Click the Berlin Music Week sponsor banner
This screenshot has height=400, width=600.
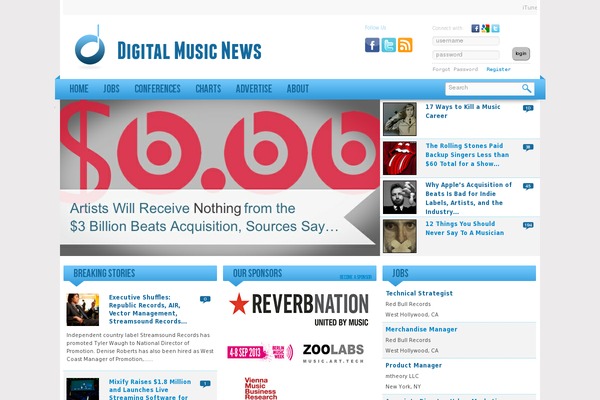[x=260, y=352]
